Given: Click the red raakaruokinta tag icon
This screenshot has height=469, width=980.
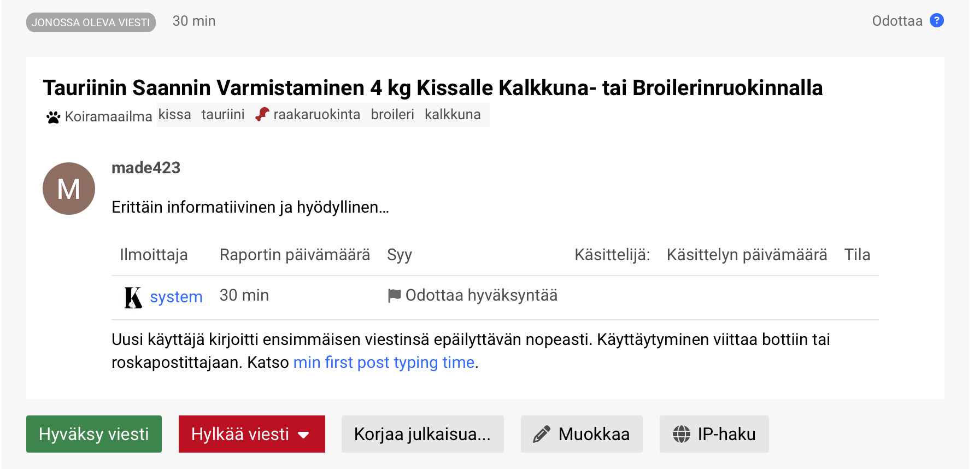Looking at the screenshot, I should (x=262, y=115).
